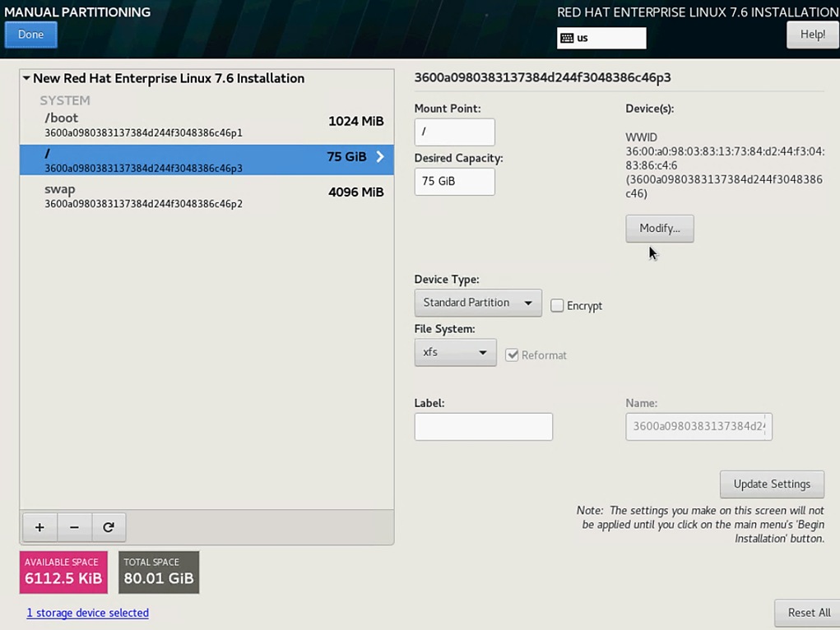Screen dimensions: 840x630
Task: Click the TOTAL SPACE 80.01 GiB box
Action: click(159, 572)
